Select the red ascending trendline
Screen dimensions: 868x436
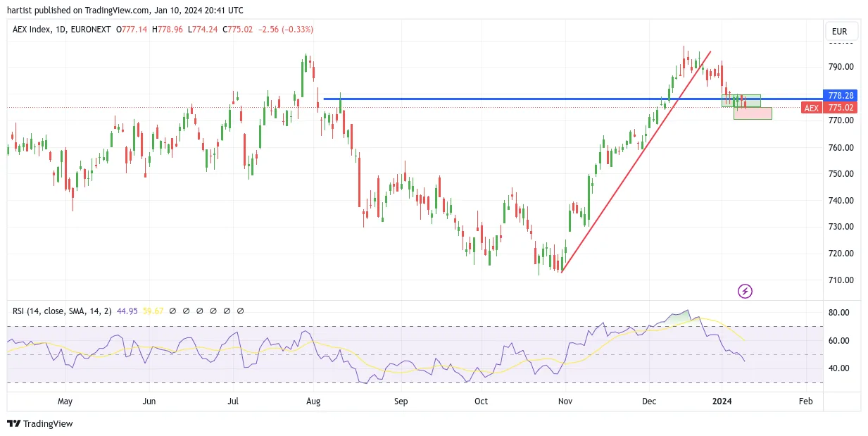click(636, 161)
